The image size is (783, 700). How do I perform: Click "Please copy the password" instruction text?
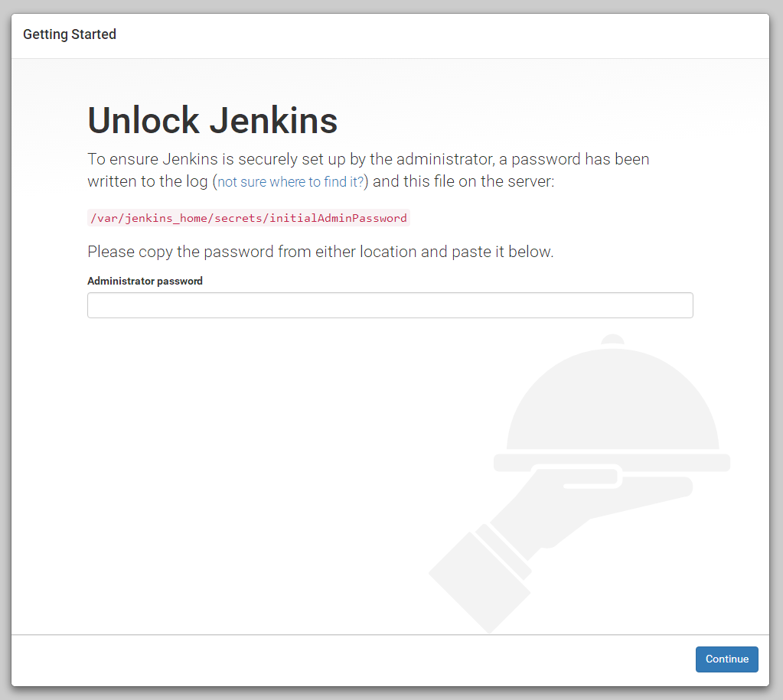click(x=320, y=252)
